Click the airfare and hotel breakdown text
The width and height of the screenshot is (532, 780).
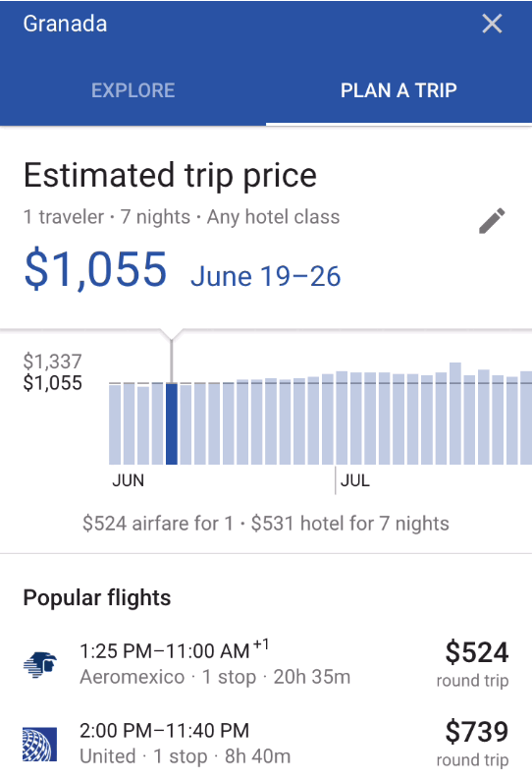click(266, 524)
